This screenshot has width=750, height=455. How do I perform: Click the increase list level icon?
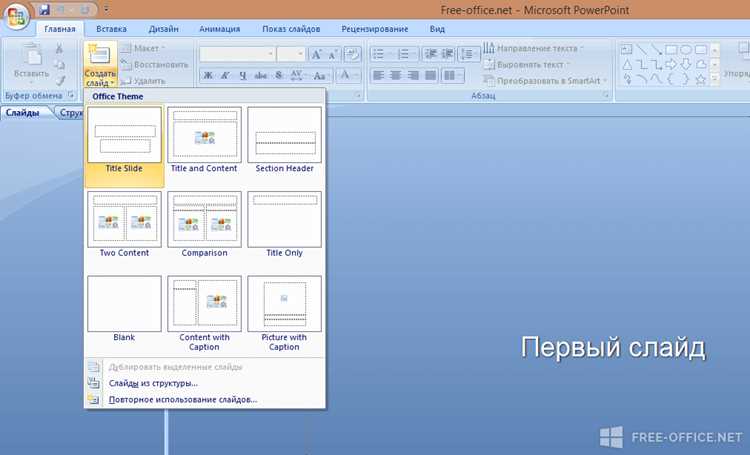point(447,54)
